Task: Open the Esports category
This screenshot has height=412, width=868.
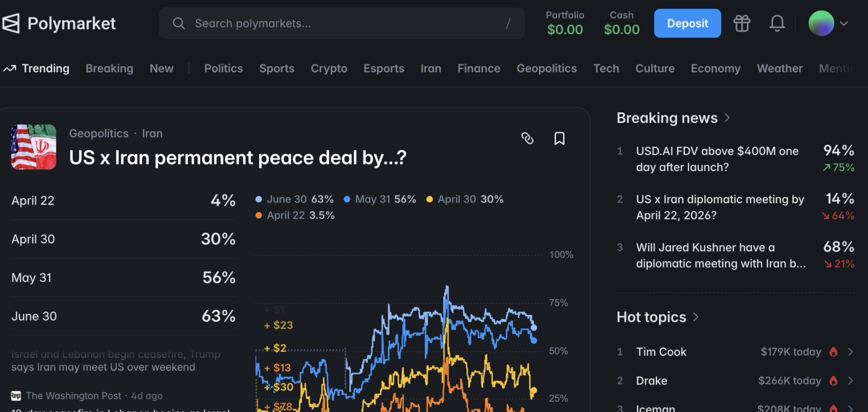Action: [384, 68]
